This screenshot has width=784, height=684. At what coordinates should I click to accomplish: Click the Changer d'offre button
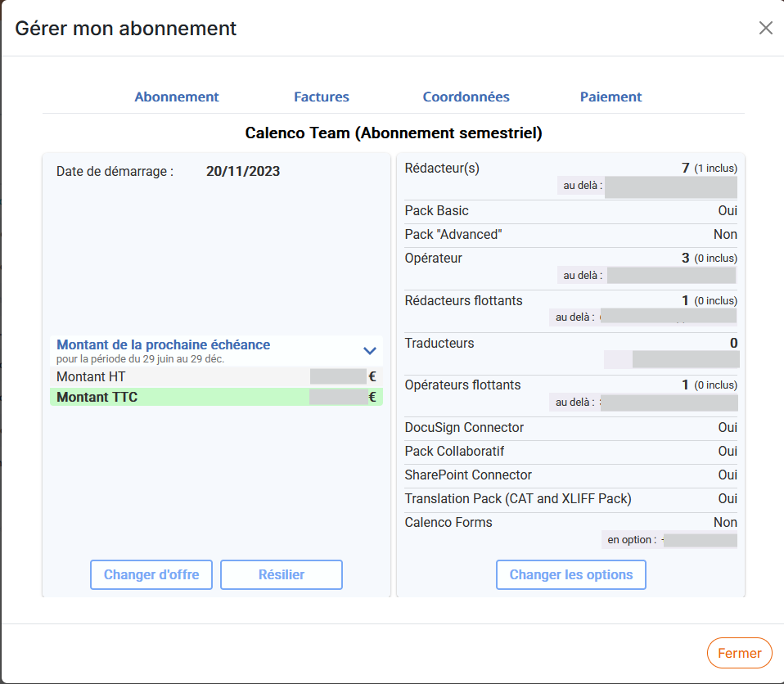[151, 574]
